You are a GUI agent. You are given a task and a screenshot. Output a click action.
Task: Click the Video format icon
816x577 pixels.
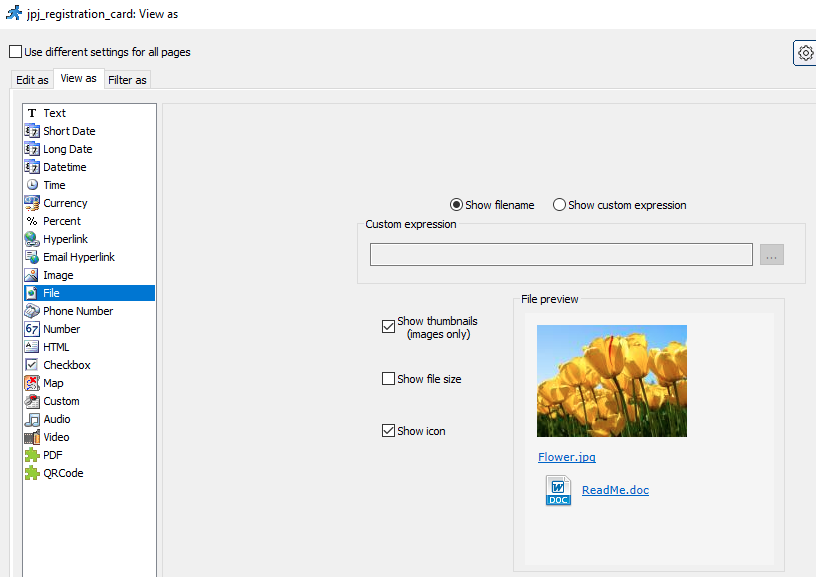click(x=32, y=437)
